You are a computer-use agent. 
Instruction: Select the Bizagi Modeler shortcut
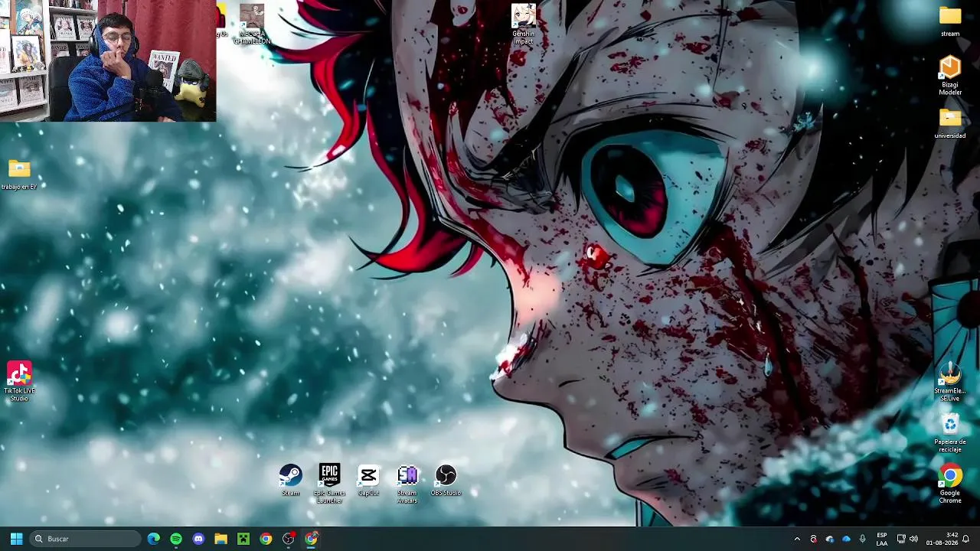pos(950,75)
